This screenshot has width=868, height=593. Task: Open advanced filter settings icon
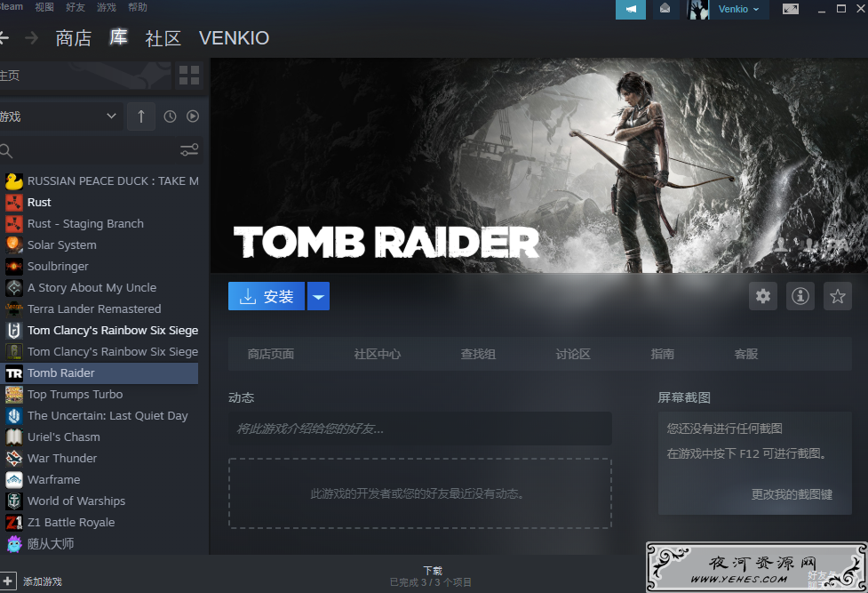pyautogui.click(x=189, y=150)
